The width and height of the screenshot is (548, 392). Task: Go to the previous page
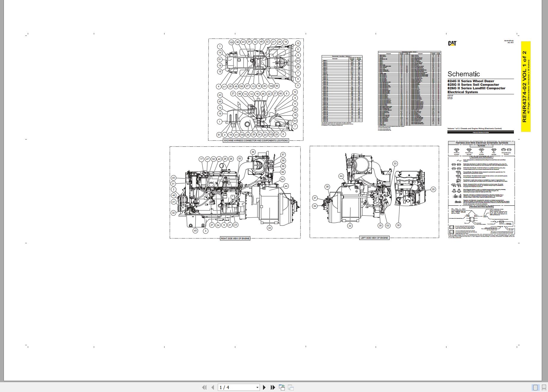(212, 387)
